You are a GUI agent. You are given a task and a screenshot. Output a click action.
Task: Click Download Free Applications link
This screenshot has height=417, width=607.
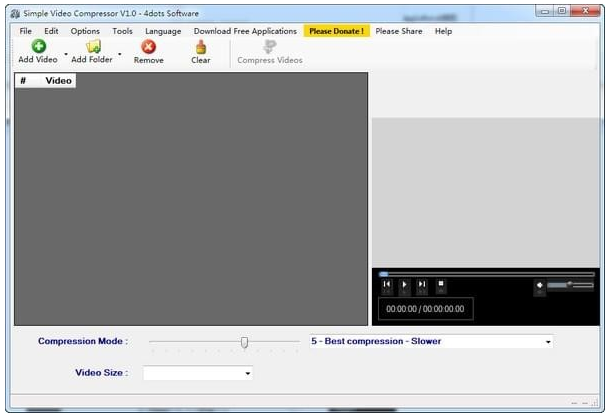click(245, 31)
